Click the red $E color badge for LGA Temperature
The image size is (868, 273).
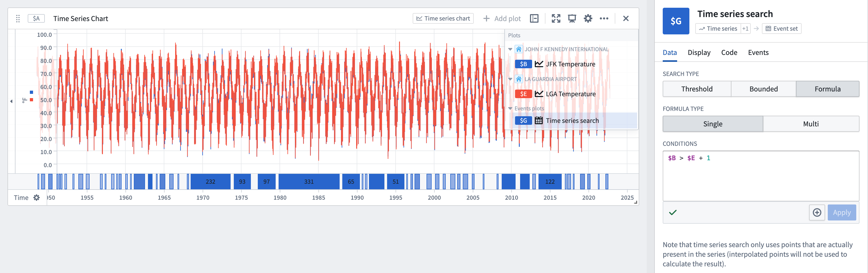point(523,94)
